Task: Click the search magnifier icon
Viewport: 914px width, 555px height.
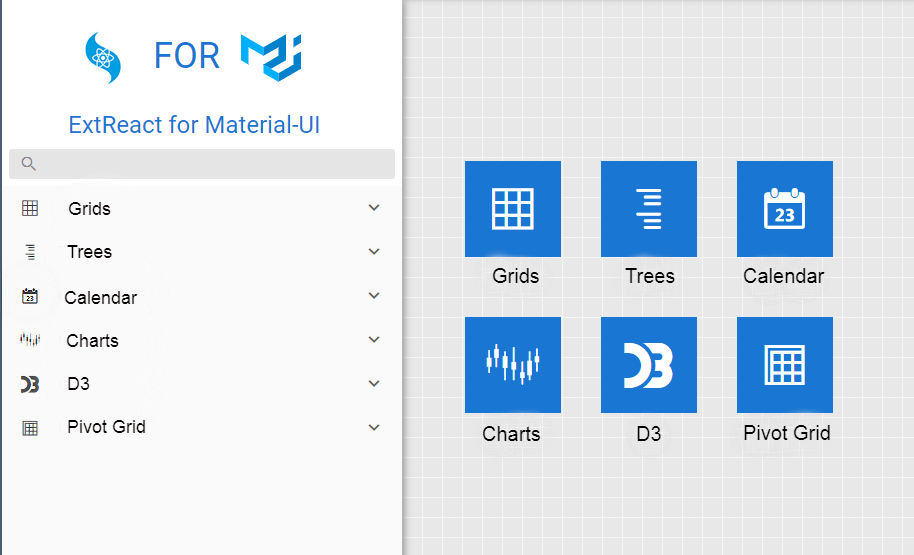Action: [29, 164]
